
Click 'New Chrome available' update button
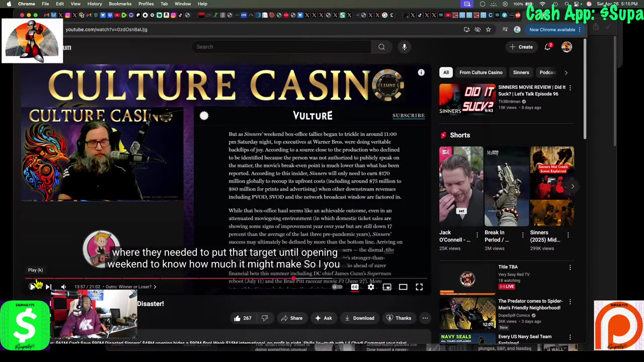click(x=554, y=30)
